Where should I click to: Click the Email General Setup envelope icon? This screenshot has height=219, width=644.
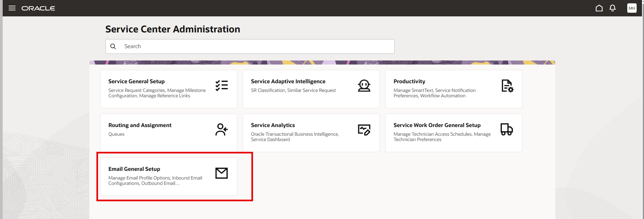[222, 173]
